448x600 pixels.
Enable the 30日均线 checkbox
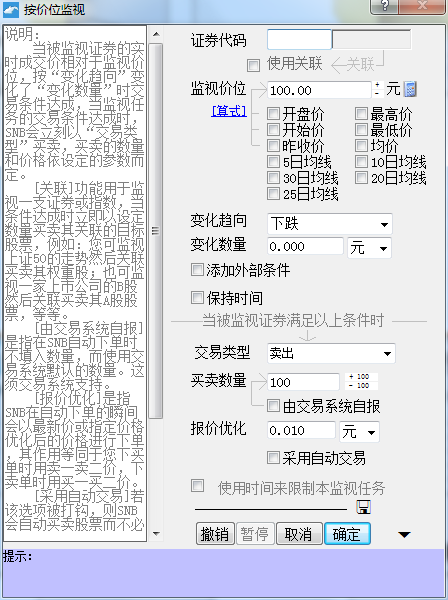(273, 178)
